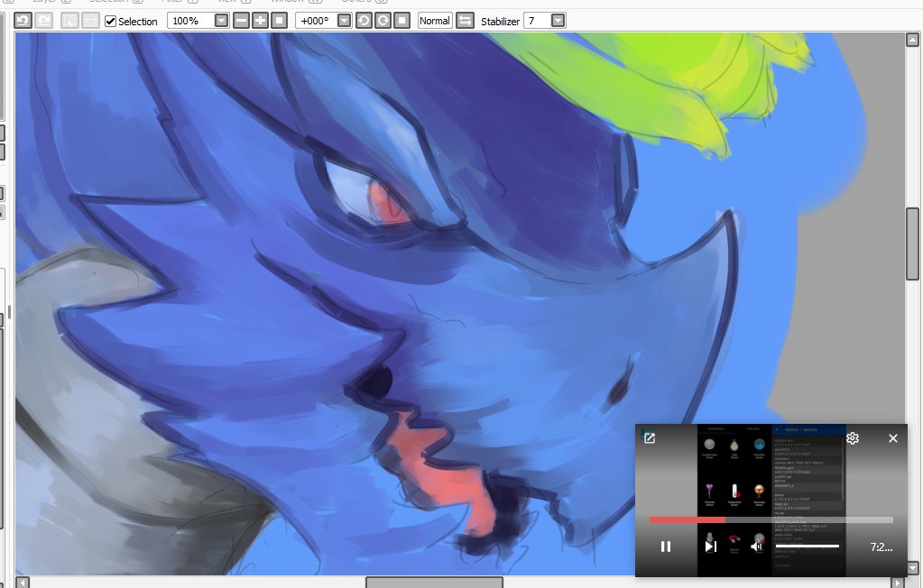This screenshot has width=923, height=588.
Task: Pause the mini player video
Action: pyautogui.click(x=666, y=547)
